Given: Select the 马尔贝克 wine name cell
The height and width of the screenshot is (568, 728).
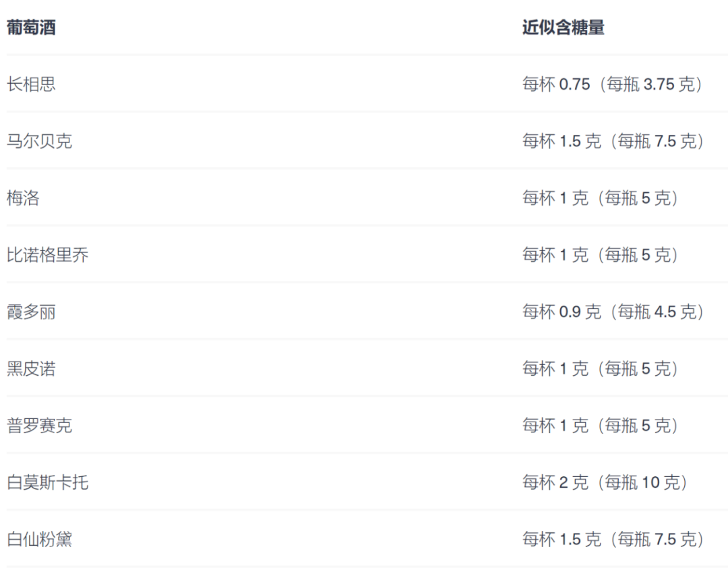Looking at the screenshot, I should (x=39, y=141).
